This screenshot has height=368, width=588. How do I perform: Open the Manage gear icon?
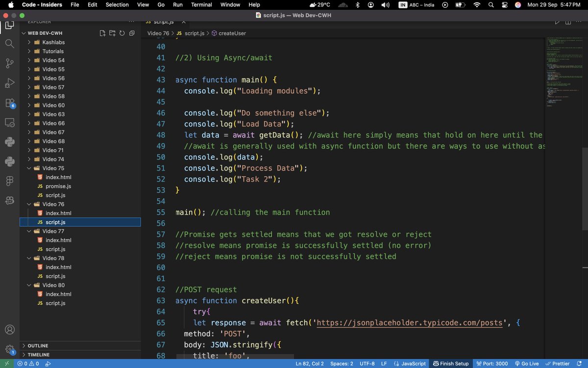(x=9, y=349)
